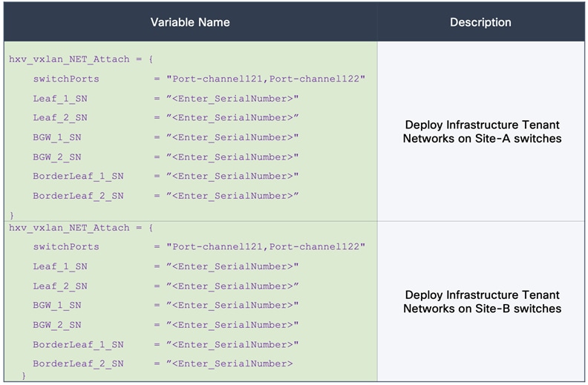
Task: Click BGW_1_SN variable in Site-B row
Action: click(x=57, y=306)
